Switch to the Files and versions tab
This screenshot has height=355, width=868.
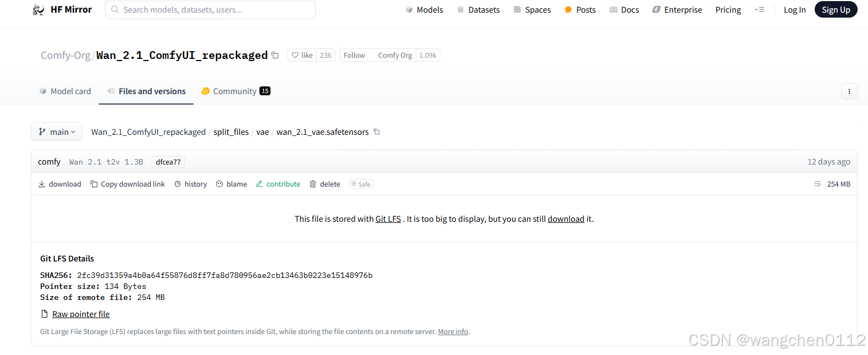(146, 91)
